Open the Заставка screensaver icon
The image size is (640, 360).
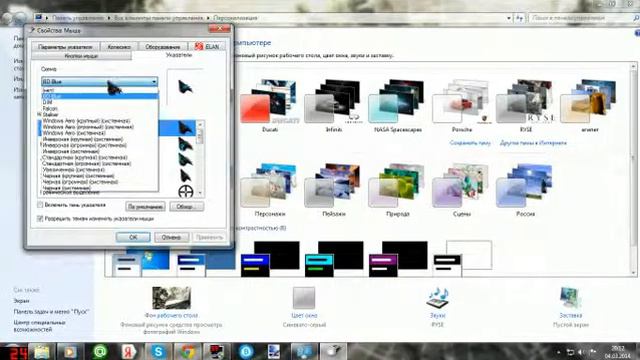point(571,298)
